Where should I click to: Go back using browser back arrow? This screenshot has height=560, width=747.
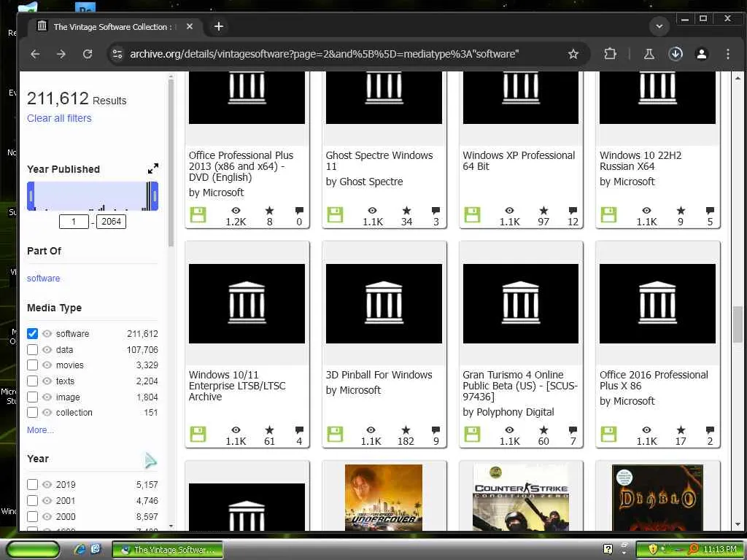(x=35, y=54)
